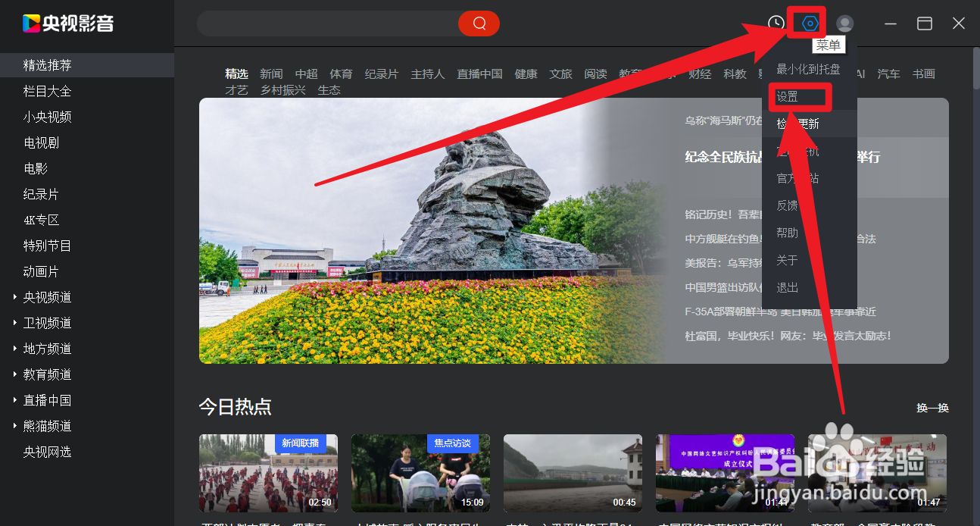Expand the 直播中国 tree arrow

tap(15, 400)
